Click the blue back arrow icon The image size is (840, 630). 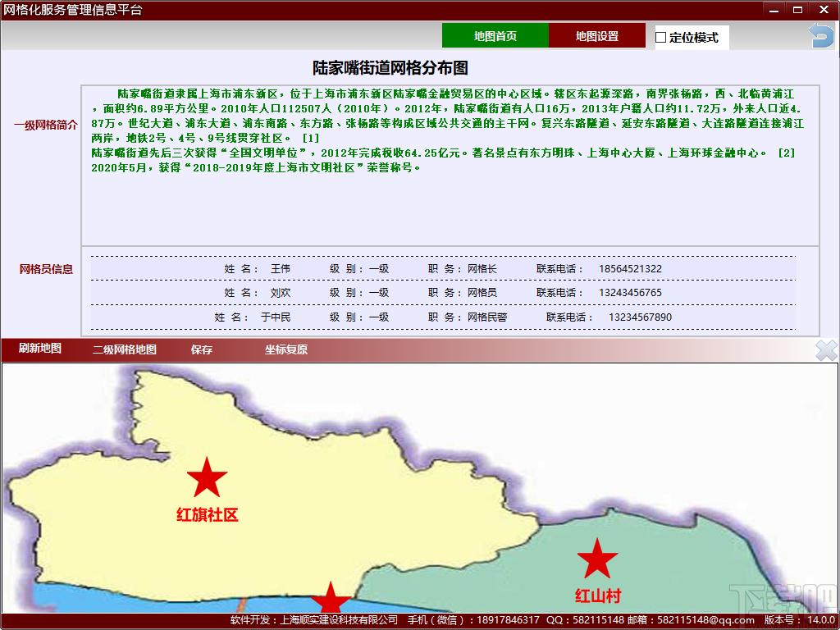point(821,35)
